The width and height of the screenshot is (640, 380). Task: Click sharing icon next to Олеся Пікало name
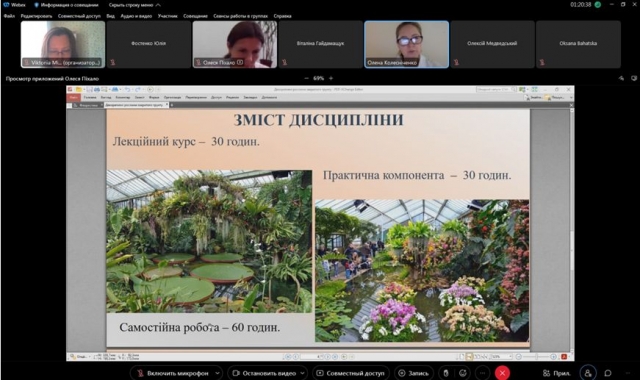pos(240,62)
